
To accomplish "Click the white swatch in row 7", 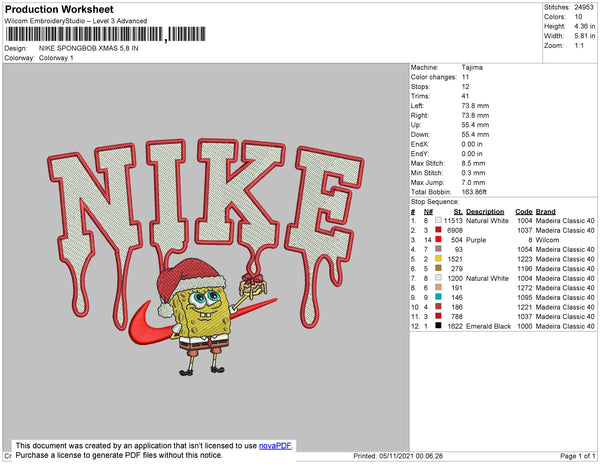I will [438, 278].
